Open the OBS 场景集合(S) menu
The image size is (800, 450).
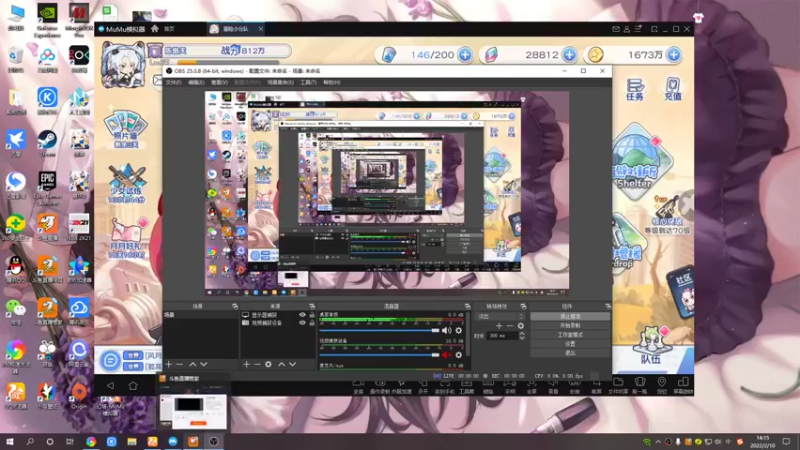281,82
